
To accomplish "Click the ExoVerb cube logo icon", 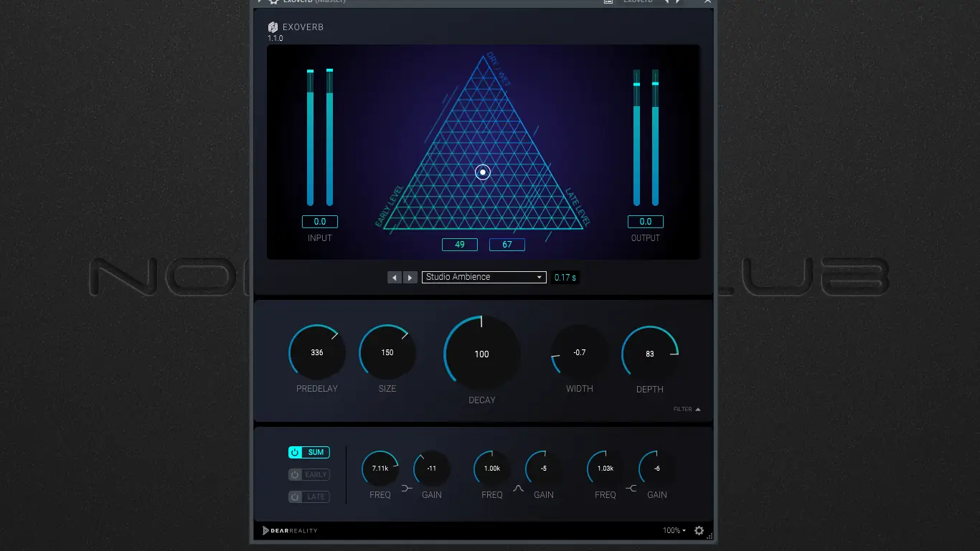I will [272, 27].
